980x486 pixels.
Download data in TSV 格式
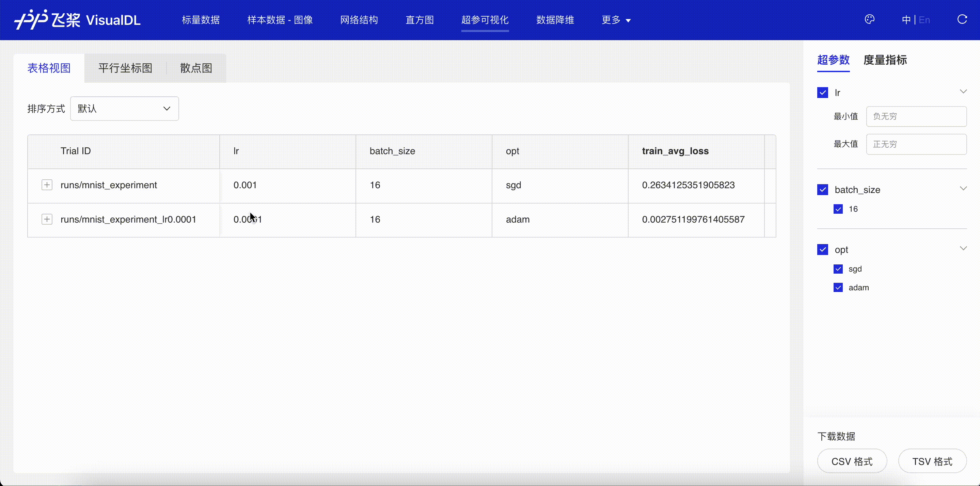point(932,461)
